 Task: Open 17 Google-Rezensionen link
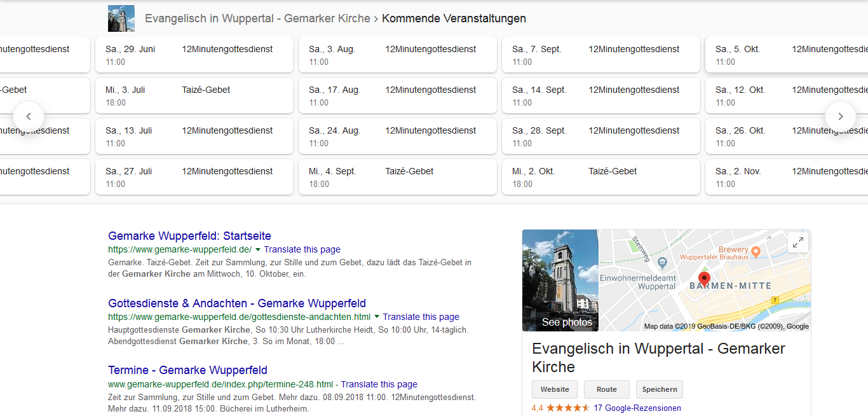pyautogui.click(x=637, y=408)
